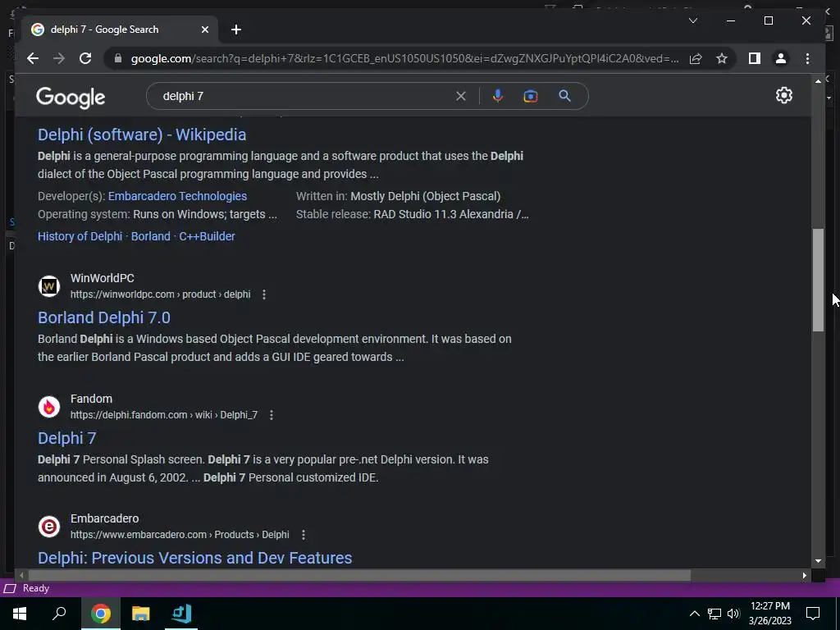The height and width of the screenshot is (630, 840).
Task: Open Delphi 7 Fandom result
Action: coord(67,438)
